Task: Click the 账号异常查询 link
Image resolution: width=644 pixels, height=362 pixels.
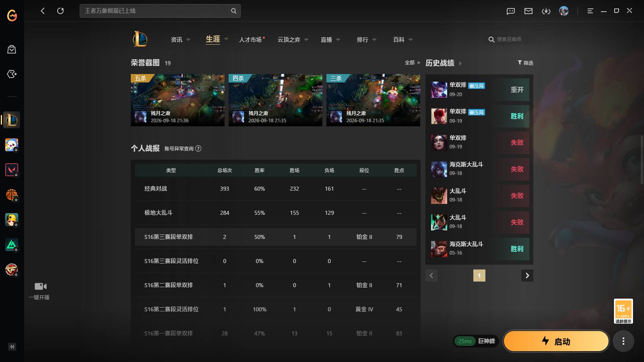Action: (179, 148)
